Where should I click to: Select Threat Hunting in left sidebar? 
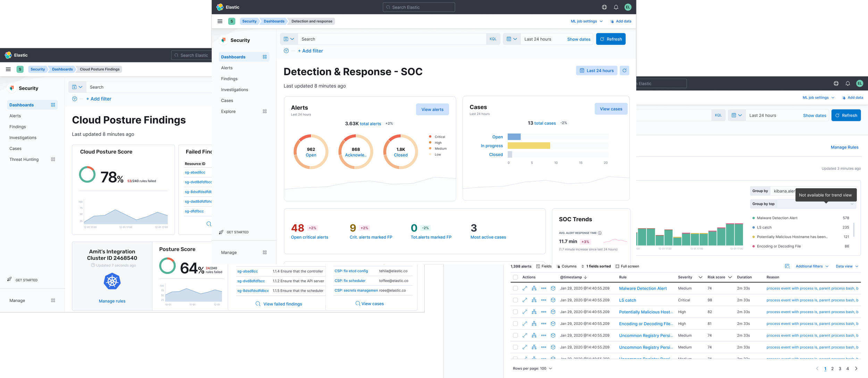24,160
